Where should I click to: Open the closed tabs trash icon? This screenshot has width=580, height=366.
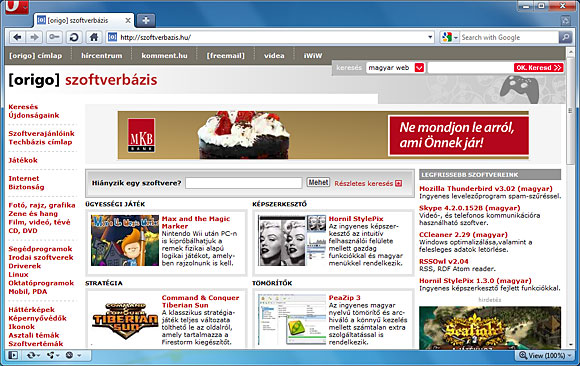566,20
